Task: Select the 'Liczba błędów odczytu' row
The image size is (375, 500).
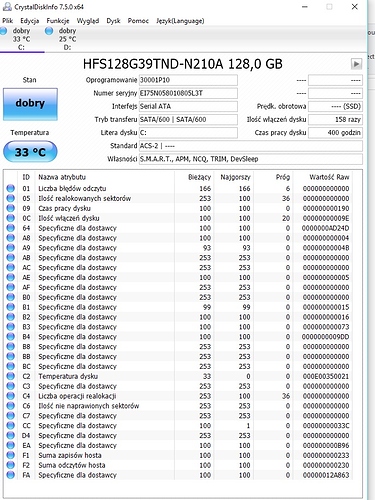Action: pyautogui.click(x=178, y=188)
